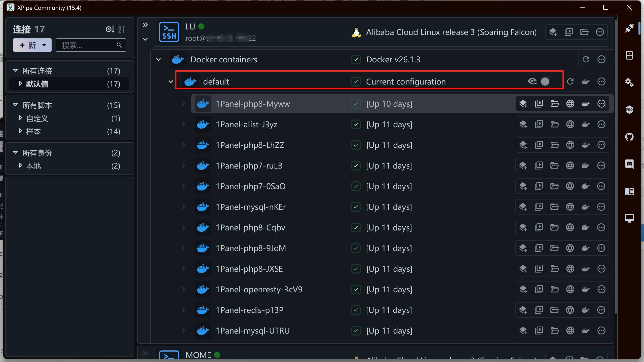Open more options for 1Panel-mysql-nKEr
644x362 pixels.
601,207
